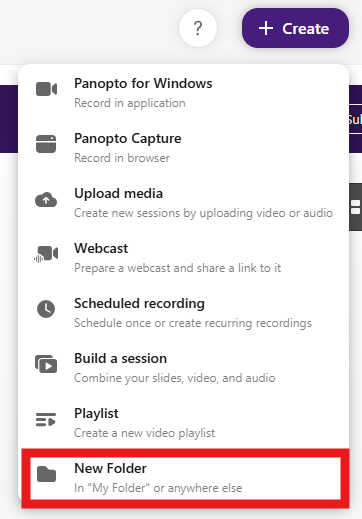Click "Record in browser" description text

click(x=122, y=158)
